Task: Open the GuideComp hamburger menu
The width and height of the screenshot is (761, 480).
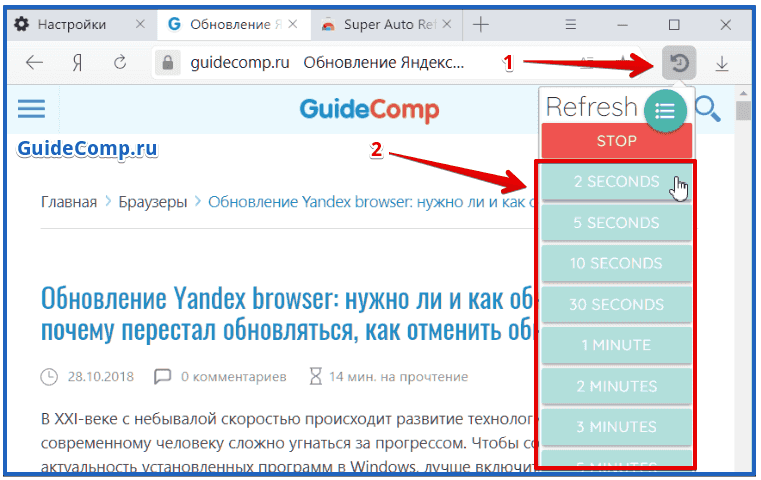Action: tap(32, 109)
